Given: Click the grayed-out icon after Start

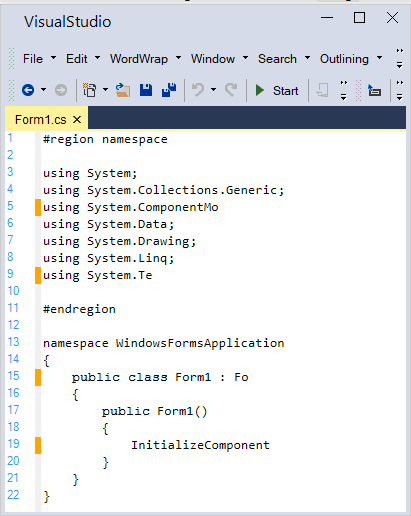Looking at the screenshot, I should pos(322,90).
